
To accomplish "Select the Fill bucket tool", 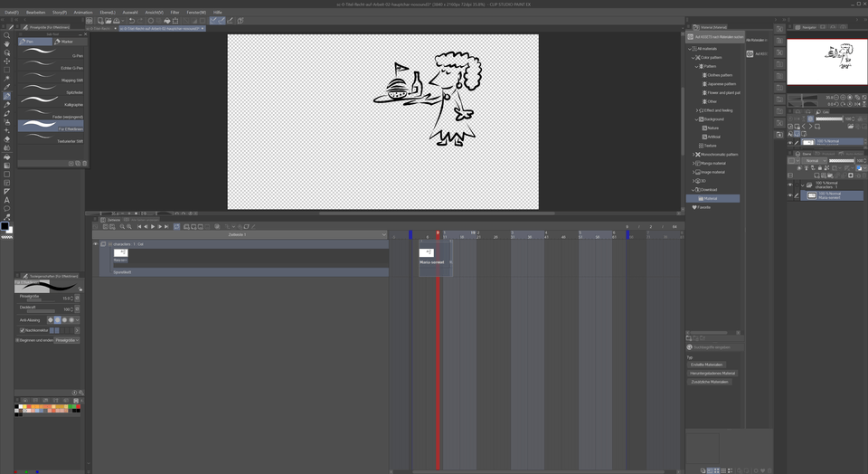I will coord(6,156).
